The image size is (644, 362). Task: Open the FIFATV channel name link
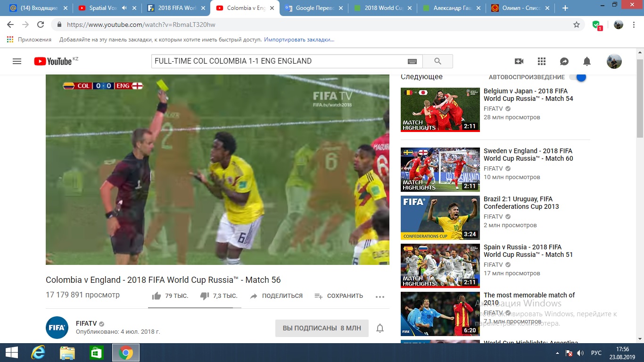click(86, 324)
